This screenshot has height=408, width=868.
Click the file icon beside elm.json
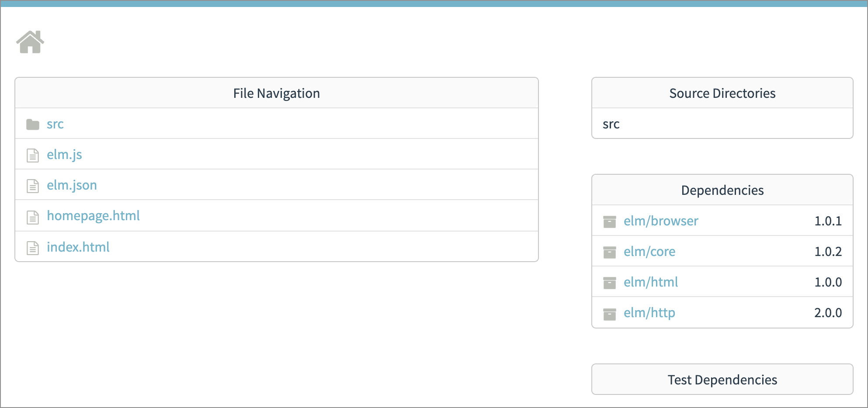point(33,186)
